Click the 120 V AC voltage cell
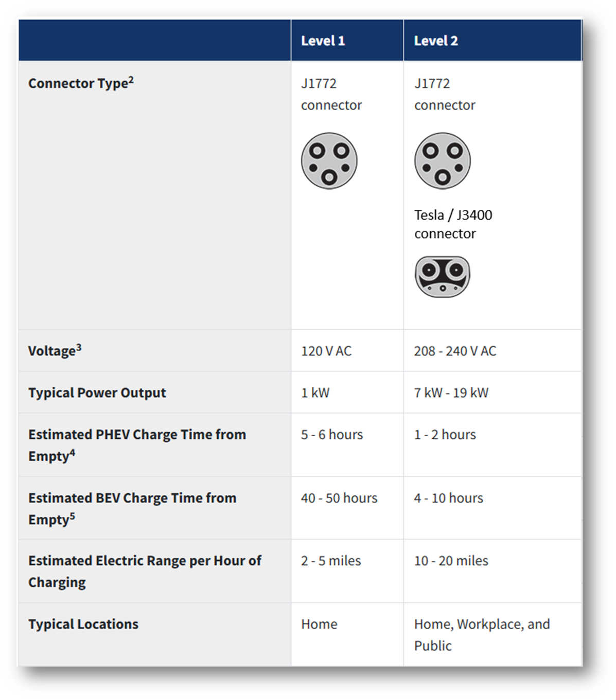Screen dimensions: 616x700 point(326,351)
